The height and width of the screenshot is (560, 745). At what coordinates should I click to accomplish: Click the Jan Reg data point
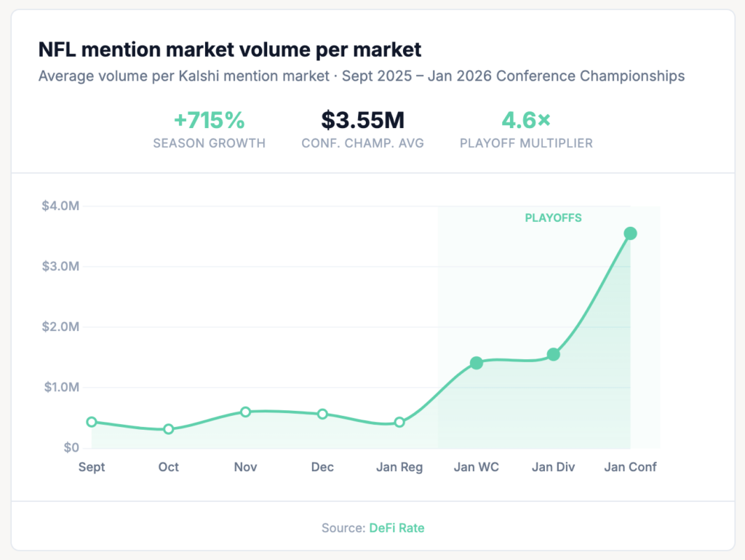[x=399, y=422]
